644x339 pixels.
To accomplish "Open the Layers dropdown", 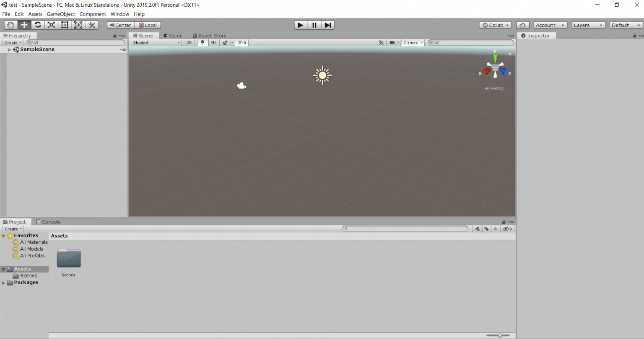I will click(588, 25).
